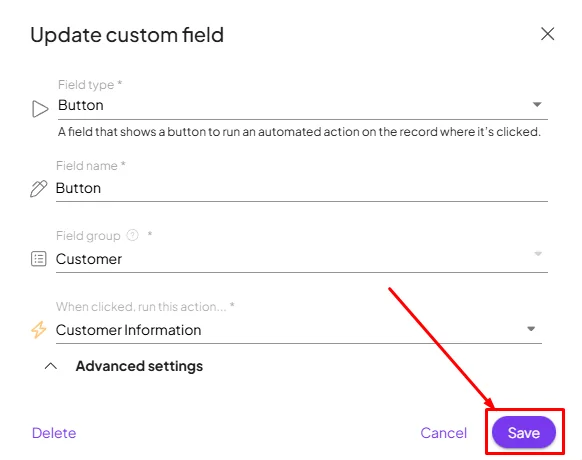Click the lightning bolt action icon
The width and height of the screenshot is (582, 460).
point(39,330)
